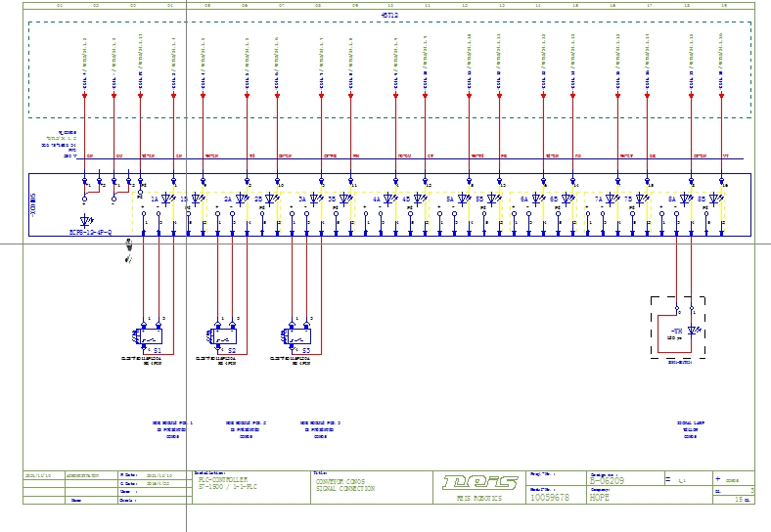Click the 45T12 module label at top
Viewport: 771px width, 532px height.
[389, 16]
